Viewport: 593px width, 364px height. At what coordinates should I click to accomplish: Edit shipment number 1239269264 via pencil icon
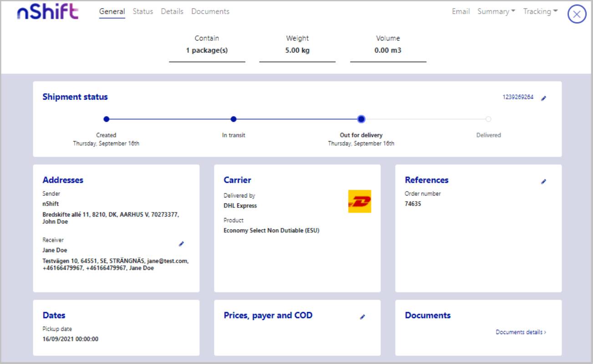[x=543, y=98]
